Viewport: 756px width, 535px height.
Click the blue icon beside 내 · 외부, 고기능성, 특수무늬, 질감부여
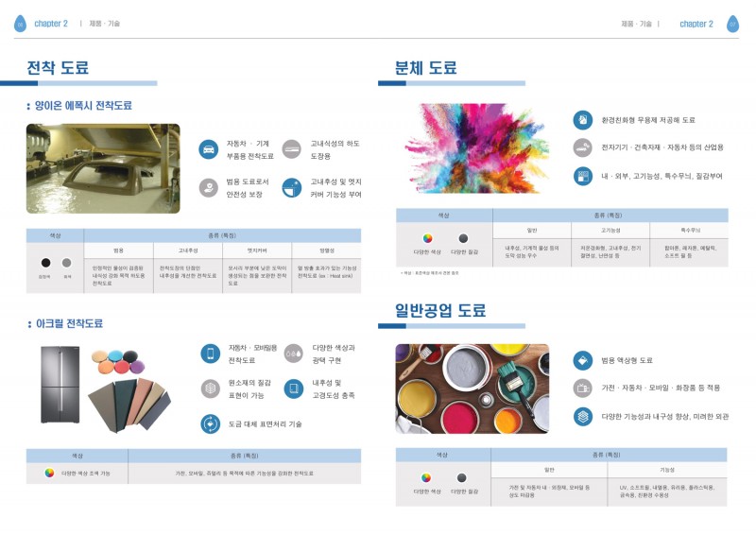583,176
